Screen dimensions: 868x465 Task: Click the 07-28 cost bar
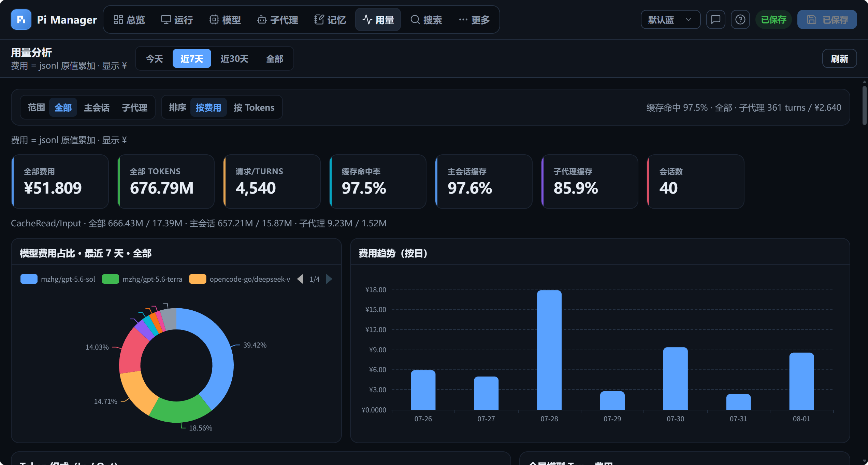coord(549,350)
